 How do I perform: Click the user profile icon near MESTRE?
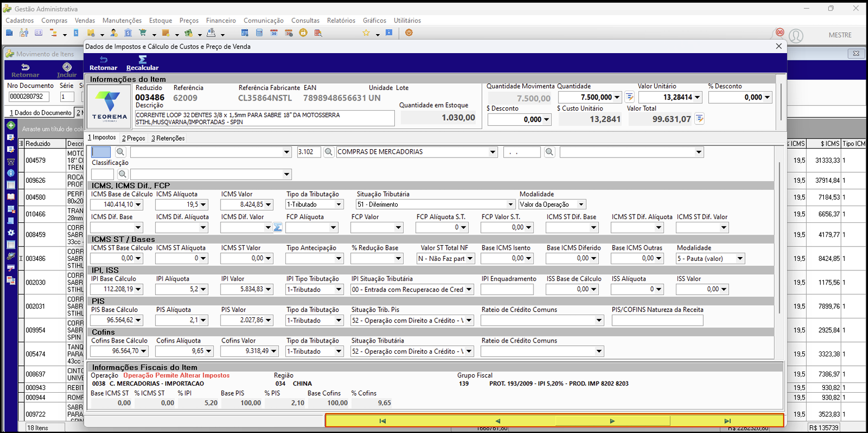pos(796,36)
